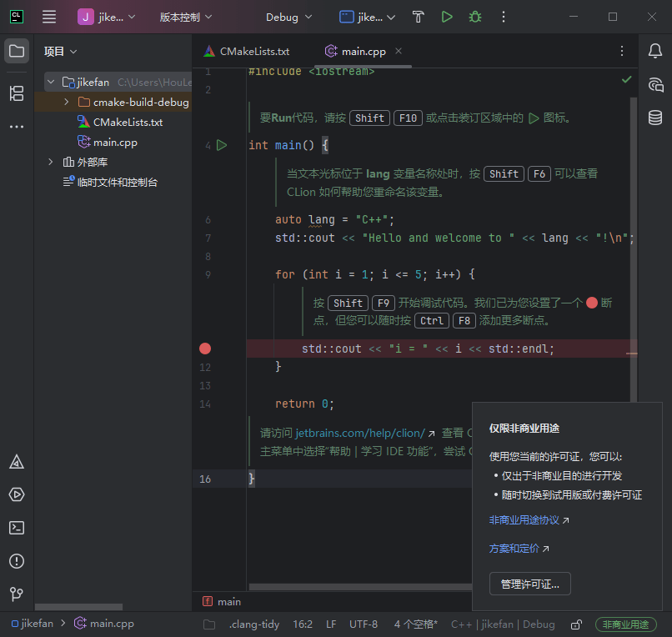Switch to the CMakeLists.txt tab

pyautogui.click(x=247, y=52)
